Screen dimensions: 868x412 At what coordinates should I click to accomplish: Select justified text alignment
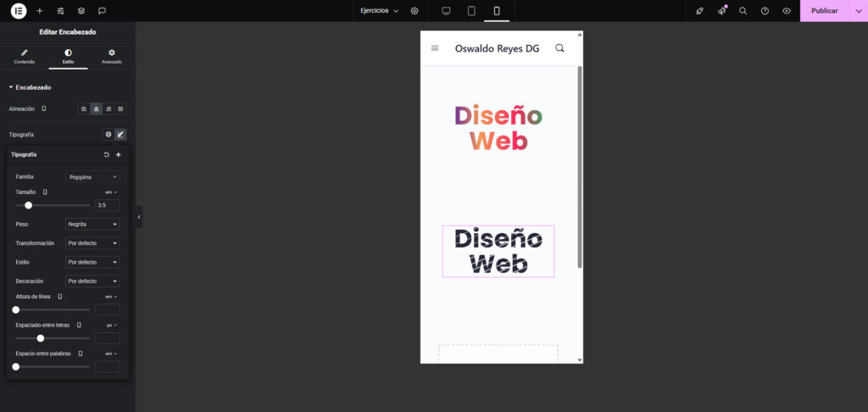tap(120, 109)
